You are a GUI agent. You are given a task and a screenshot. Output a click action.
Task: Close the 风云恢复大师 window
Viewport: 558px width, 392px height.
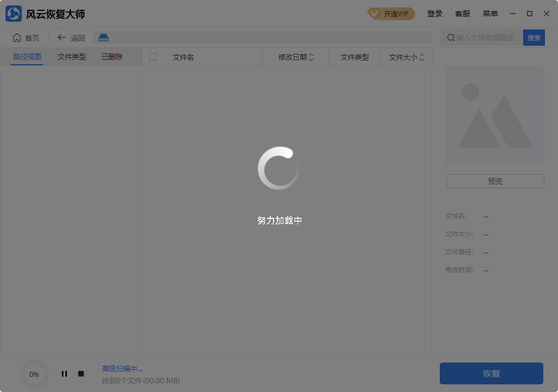(547, 14)
